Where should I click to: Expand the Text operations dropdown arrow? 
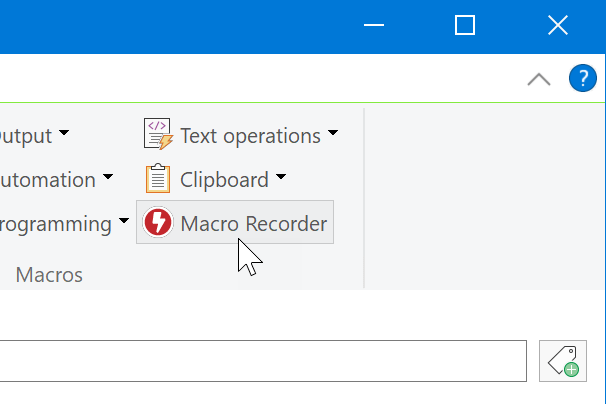click(x=333, y=133)
